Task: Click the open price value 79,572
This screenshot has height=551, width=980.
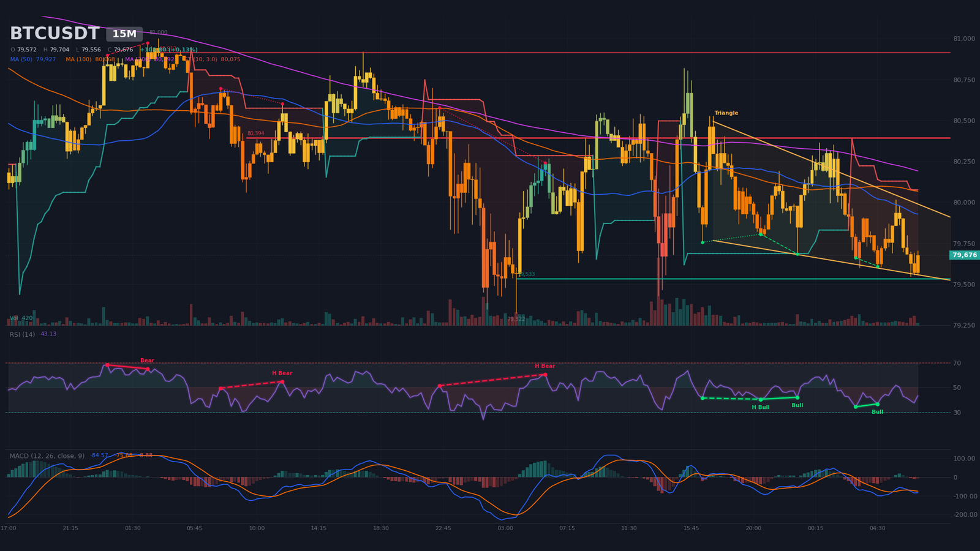Action: click(27, 50)
